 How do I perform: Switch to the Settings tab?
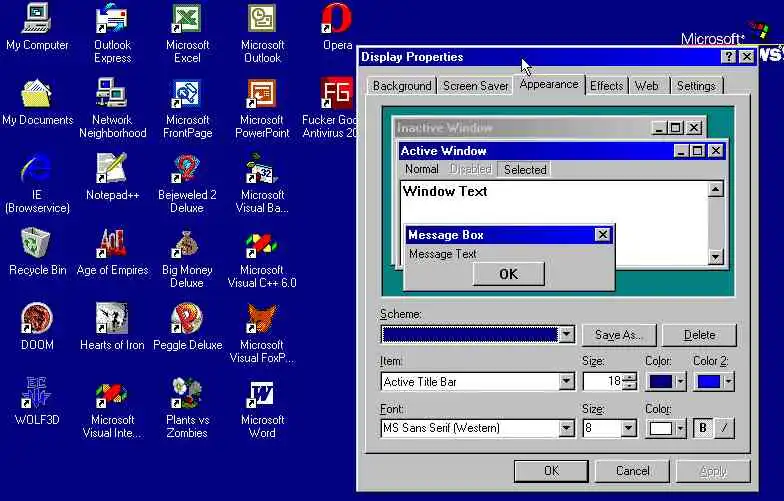(696, 86)
